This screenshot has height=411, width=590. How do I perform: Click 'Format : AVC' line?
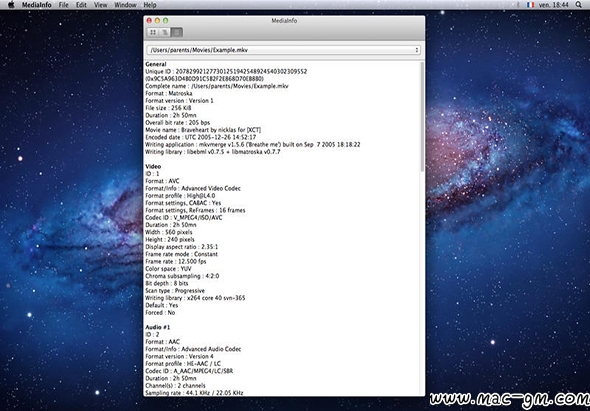click(x=163, y=181)
